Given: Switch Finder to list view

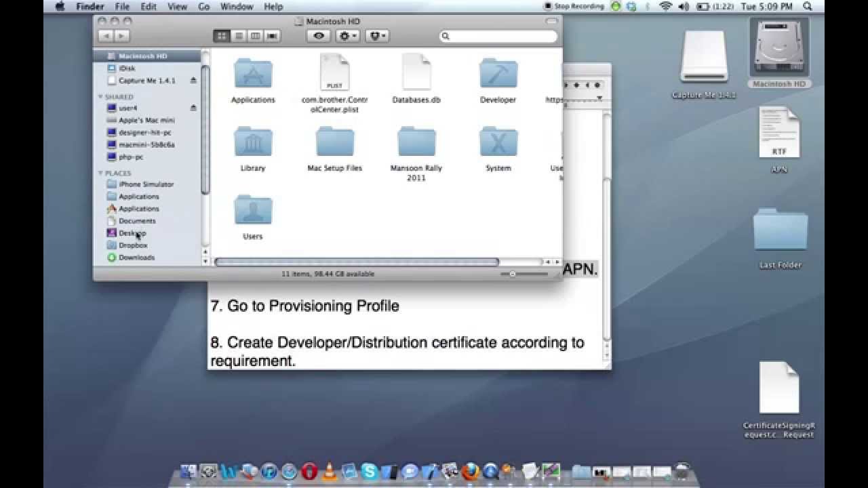Looking at the screenshot, I should [x=239, y=36].
